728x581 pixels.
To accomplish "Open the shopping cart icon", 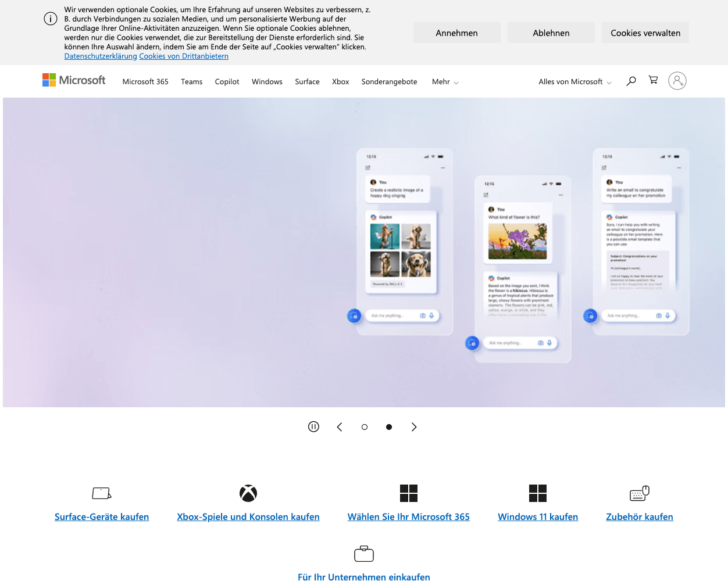I will click(x=654, y=80).
